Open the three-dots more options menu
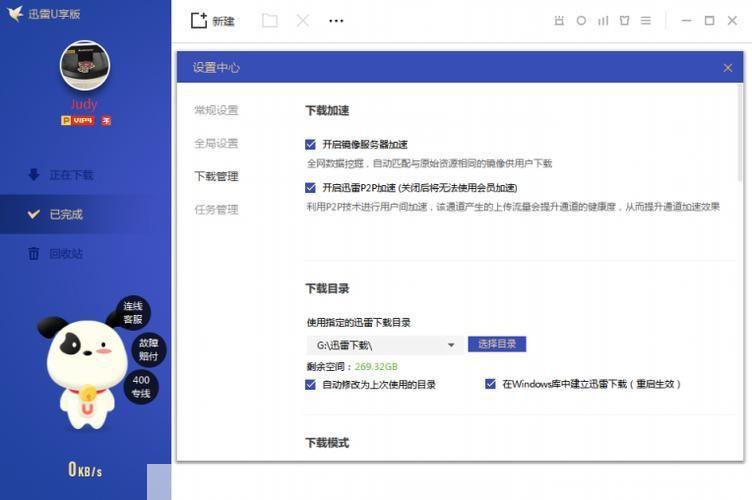The image size is (752, 500). click(x=336, y=21)
